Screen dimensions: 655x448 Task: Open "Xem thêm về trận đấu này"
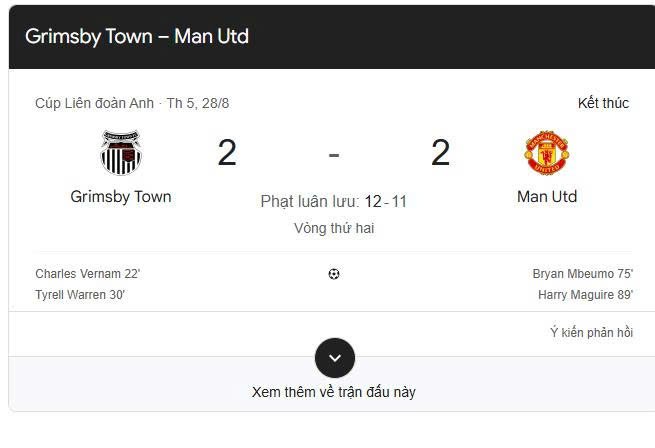pos(334,392)
